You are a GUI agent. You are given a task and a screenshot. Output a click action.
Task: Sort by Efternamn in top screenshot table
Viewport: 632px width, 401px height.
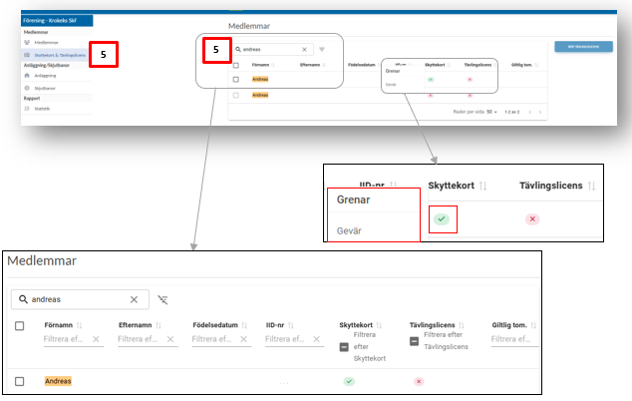(313, 65)
